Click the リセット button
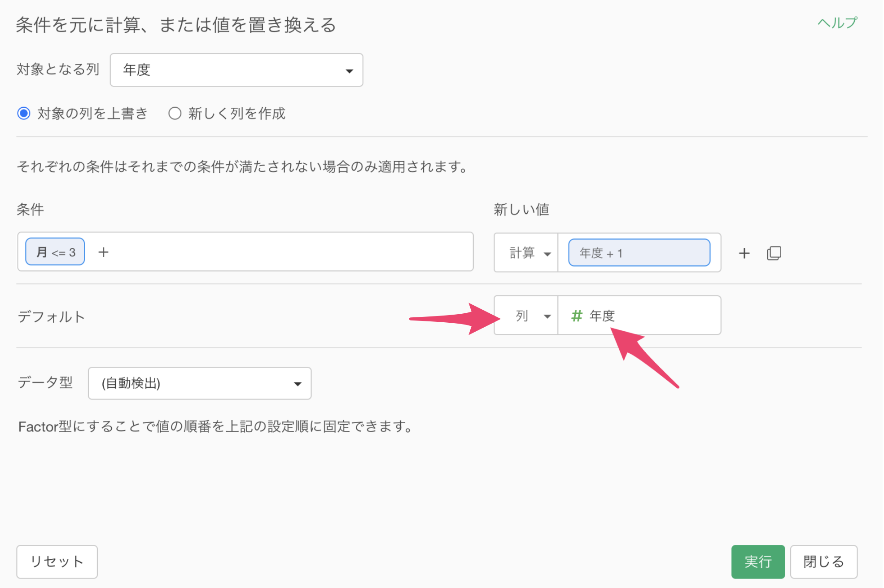This screenshot has width=884, height=588. [57, 562]
